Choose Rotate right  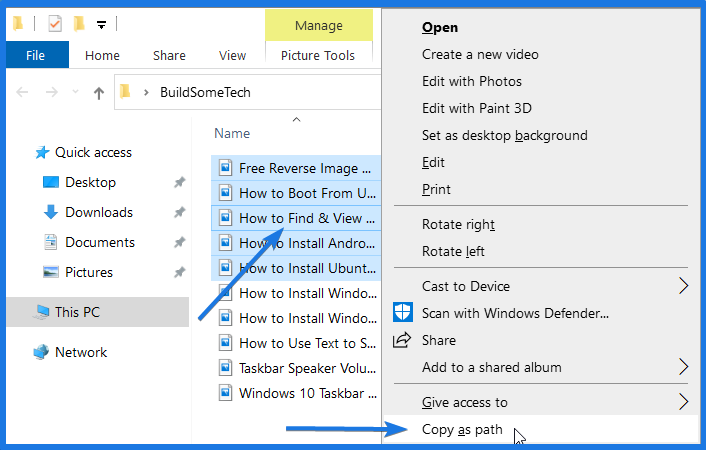coord(458,224)
